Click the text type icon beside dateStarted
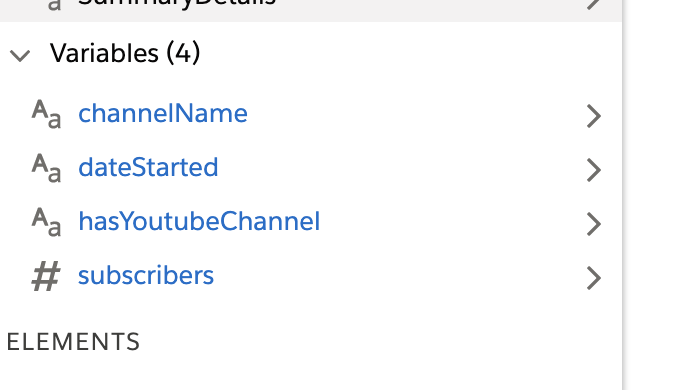Image resolution: width=678 pixels, height=390 pixels. click(x=46, y=168)
